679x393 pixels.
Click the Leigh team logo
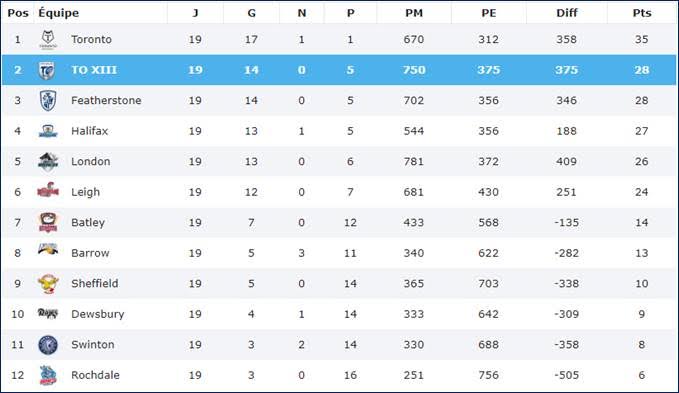coord(48,190)
